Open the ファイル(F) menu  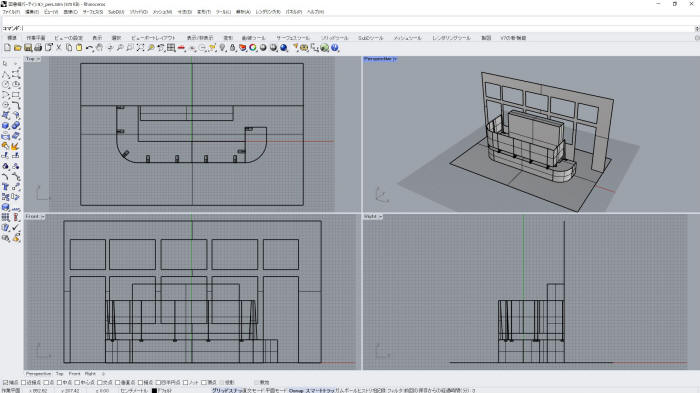(11, 12)
